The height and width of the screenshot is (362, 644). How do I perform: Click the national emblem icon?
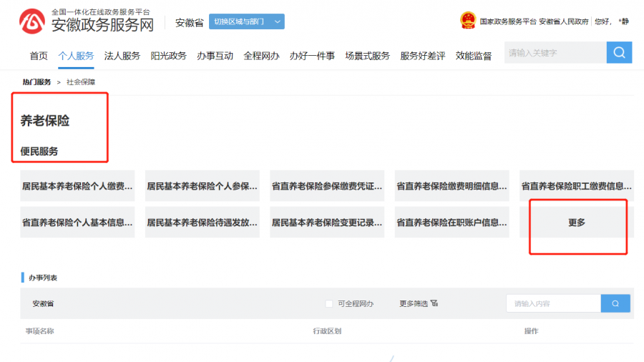pos(468,21)
